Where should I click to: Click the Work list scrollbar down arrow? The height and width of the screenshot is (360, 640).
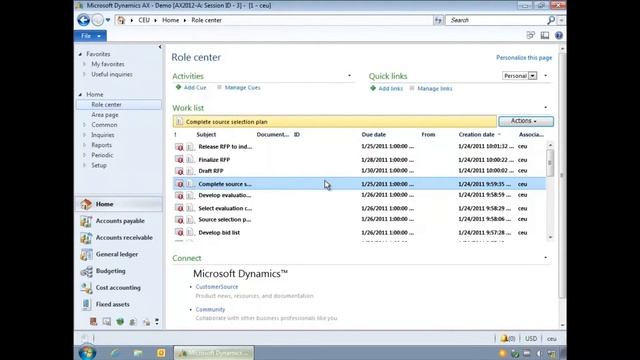click(550, 237)
